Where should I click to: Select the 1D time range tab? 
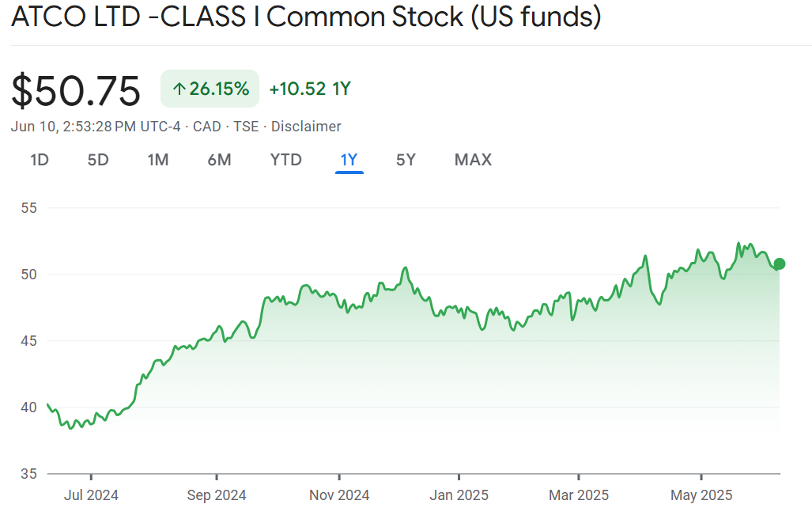(x=40, y=160)
